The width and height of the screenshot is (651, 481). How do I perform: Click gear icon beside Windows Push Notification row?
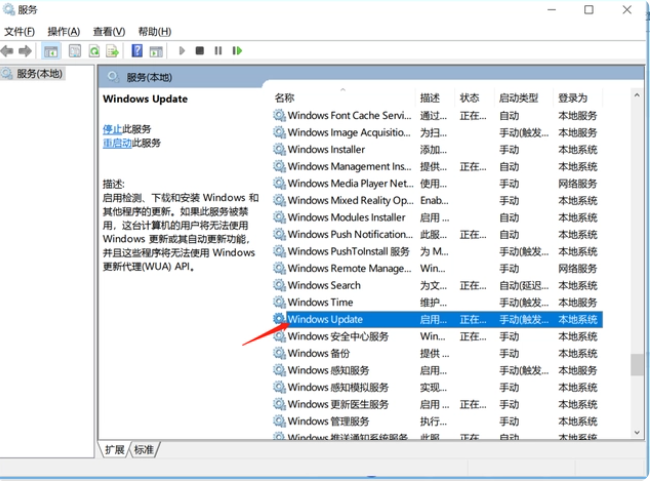(x=279, y=234)
